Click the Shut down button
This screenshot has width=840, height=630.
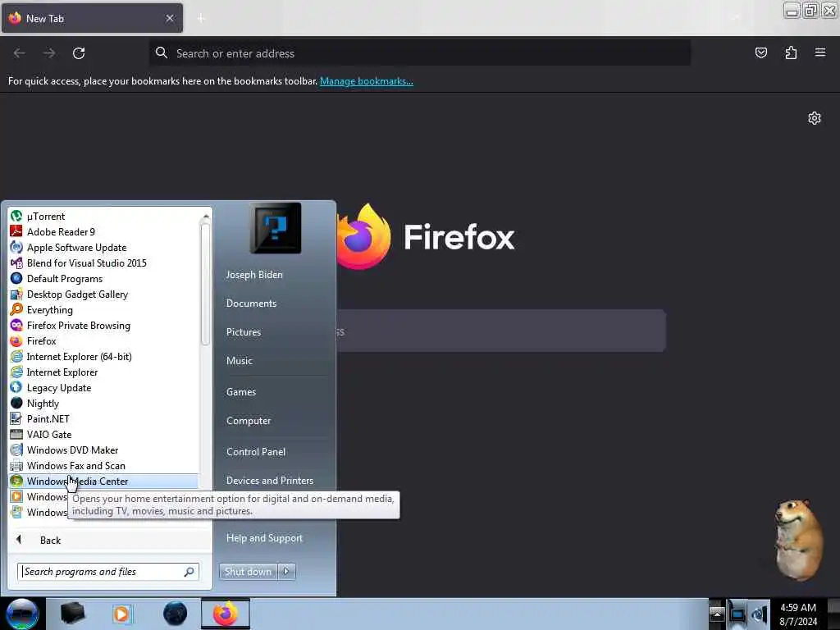248,572
